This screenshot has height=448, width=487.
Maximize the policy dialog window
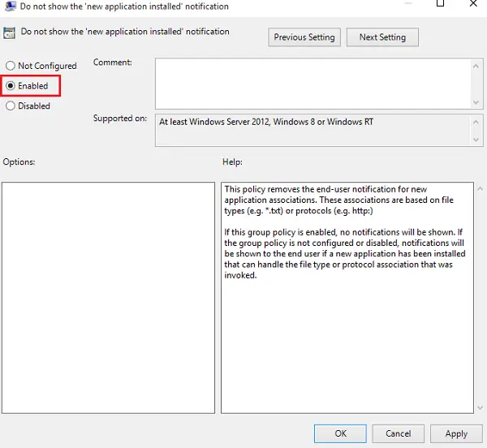coord(440,4)
